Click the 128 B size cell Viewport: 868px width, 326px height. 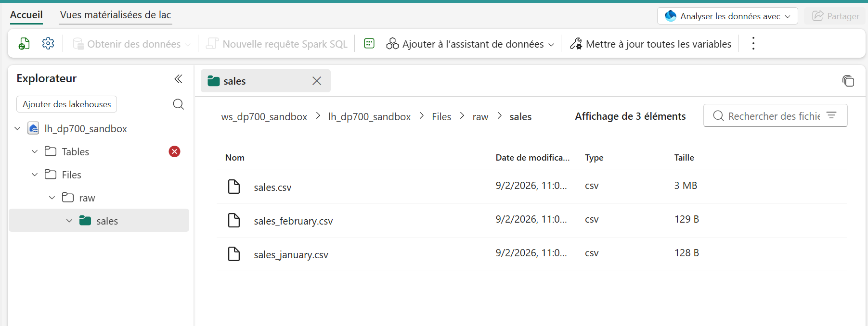(x=687, y=253)
